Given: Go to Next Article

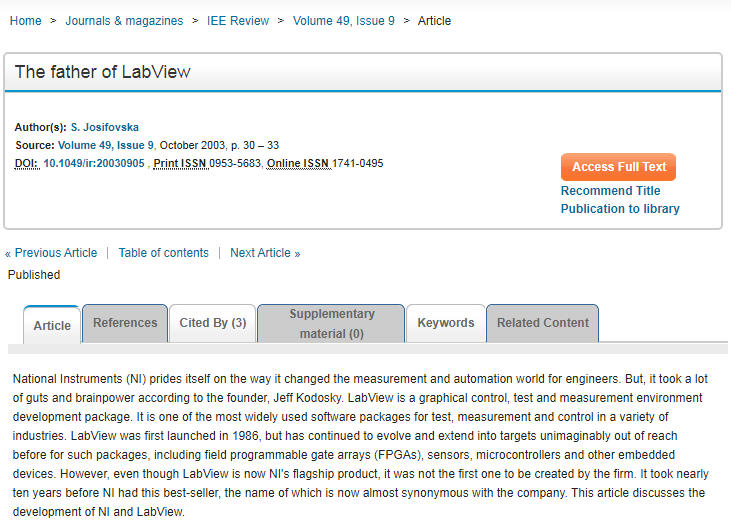Looking at the screenshot, I should coord(265,253).
